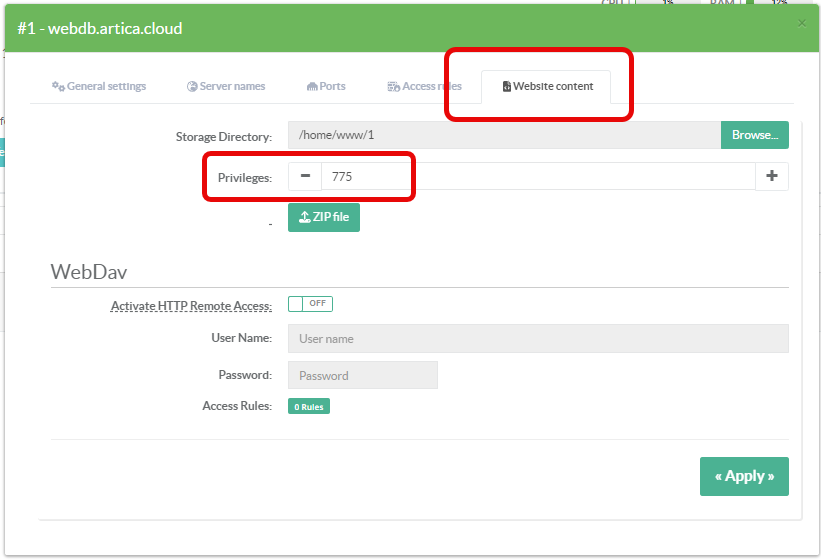
Task: Close the webdb.artica.cloud dialog
Action: pyautogui.click(x=802, y=22)
